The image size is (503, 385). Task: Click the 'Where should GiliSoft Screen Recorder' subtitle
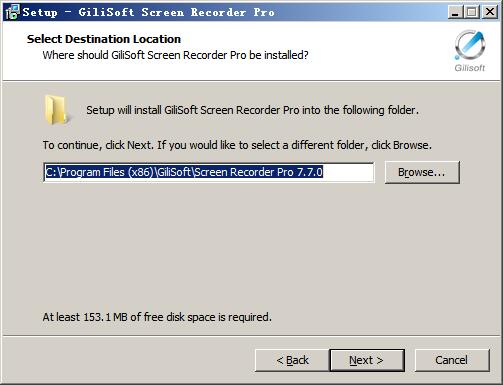(x=175, y=55)
